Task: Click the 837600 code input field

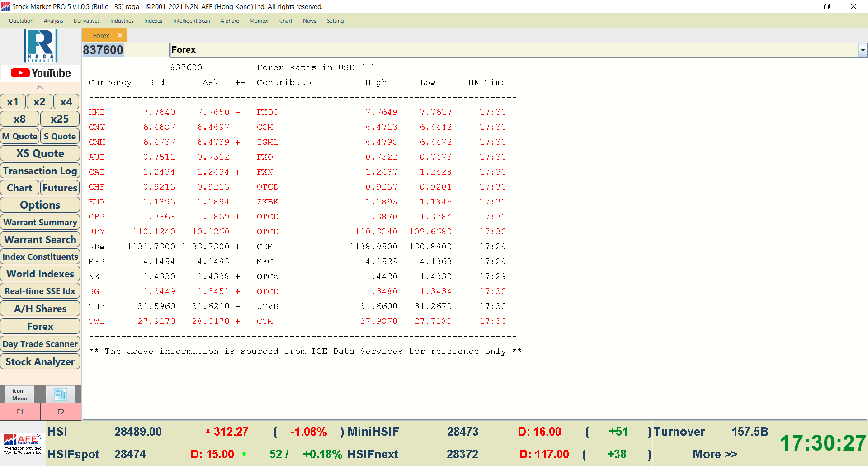Action: click(x=125, y=50)
